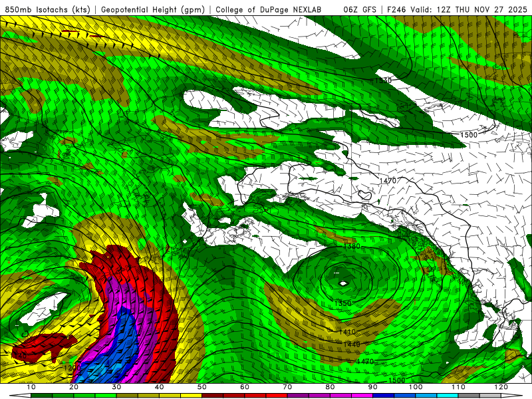Pick cyan legend segment ending at 110
532x399 pixels.
click(x=448, y=396)
